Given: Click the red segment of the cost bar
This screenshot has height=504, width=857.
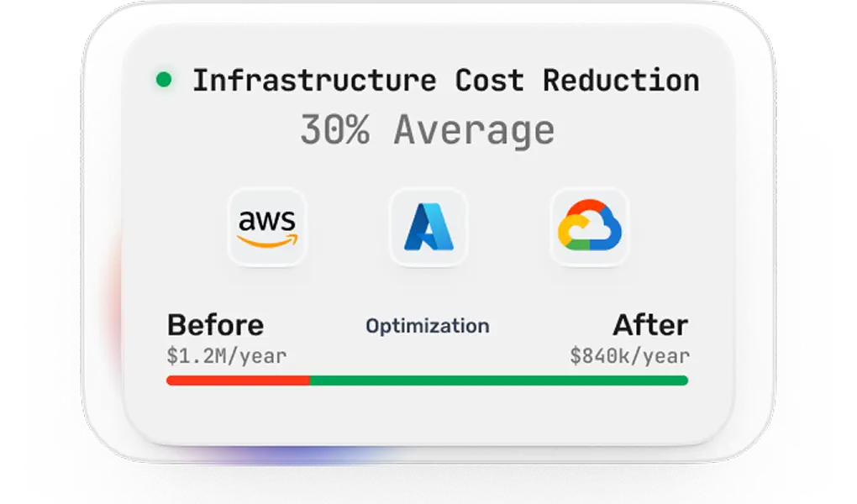Looking at the screenshot, I should (x=239, y=381).
